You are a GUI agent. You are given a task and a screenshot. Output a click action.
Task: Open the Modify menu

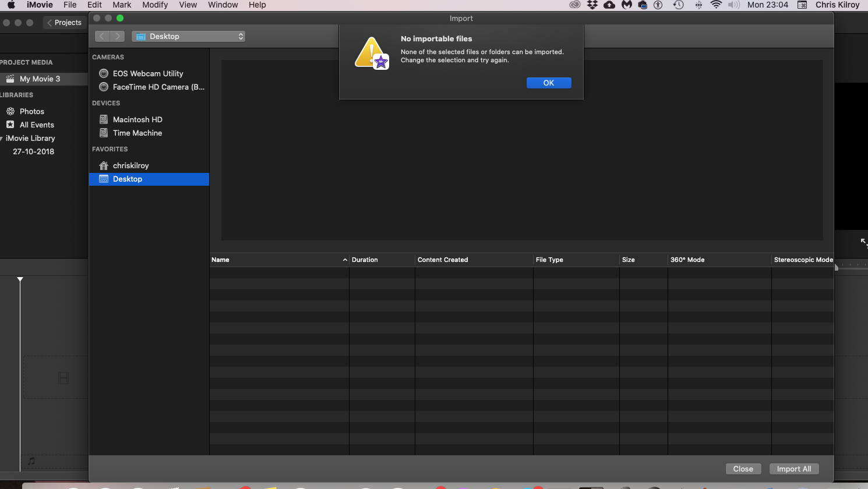[155, 5]
